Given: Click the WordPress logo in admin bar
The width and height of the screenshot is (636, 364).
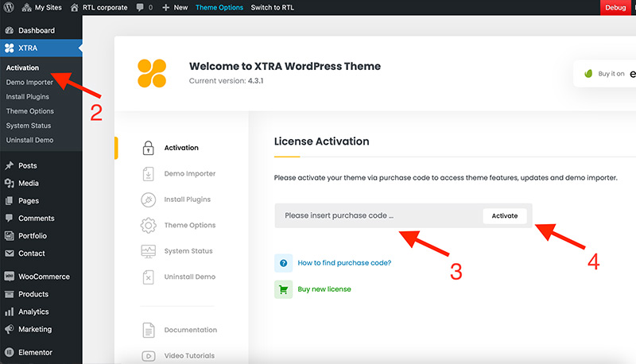Looking at the screenshot, I should click(10, 7).
